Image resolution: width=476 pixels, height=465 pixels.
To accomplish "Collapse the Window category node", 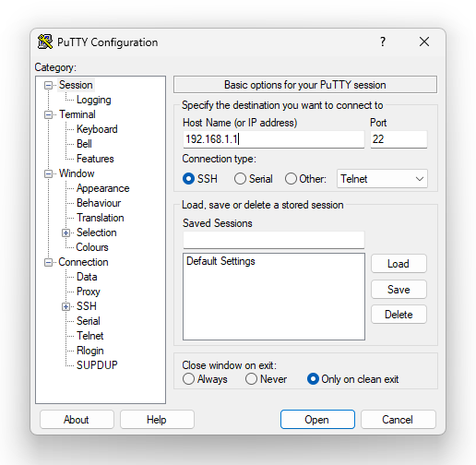I will (48, 173).
